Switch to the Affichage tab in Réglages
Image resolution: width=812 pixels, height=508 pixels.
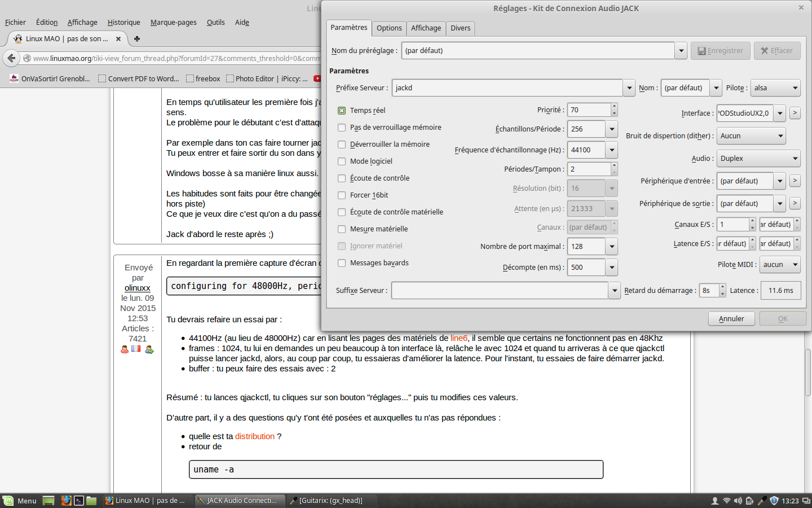point(426,28)
